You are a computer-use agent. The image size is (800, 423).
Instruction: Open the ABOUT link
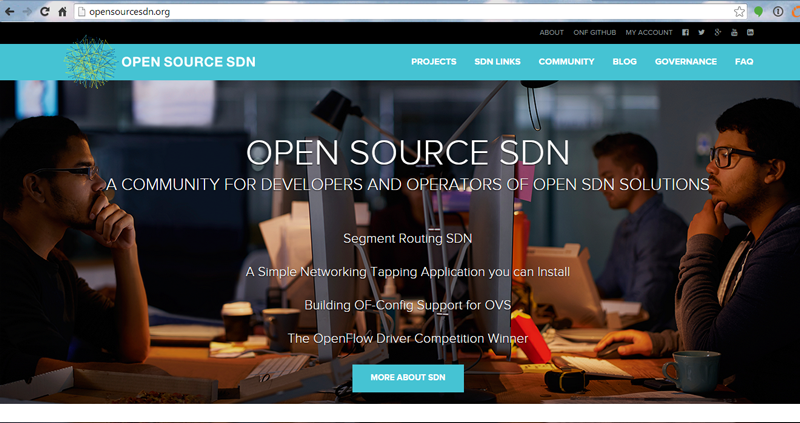click(552, 32)
